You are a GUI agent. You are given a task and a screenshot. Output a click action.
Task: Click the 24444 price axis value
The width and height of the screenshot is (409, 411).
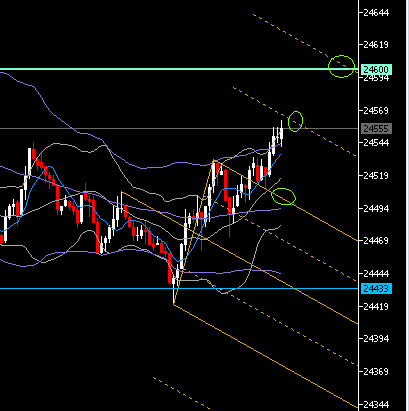pos(376,273)
